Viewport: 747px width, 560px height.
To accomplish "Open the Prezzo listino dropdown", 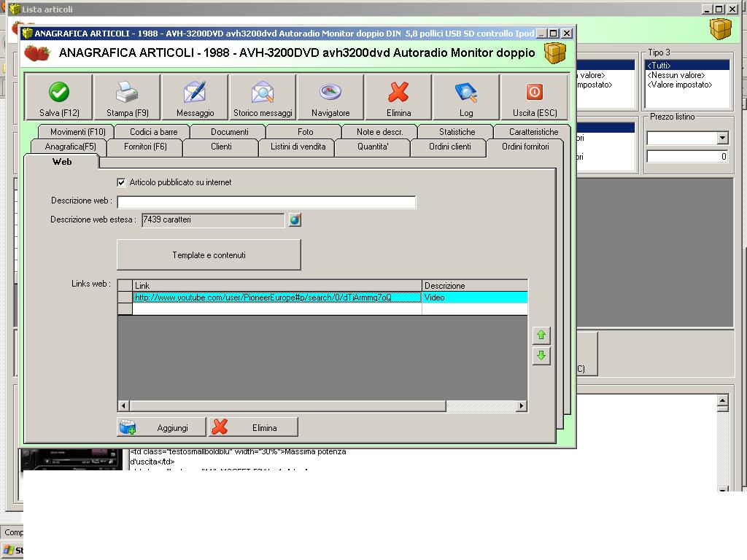I will point(722,138).
